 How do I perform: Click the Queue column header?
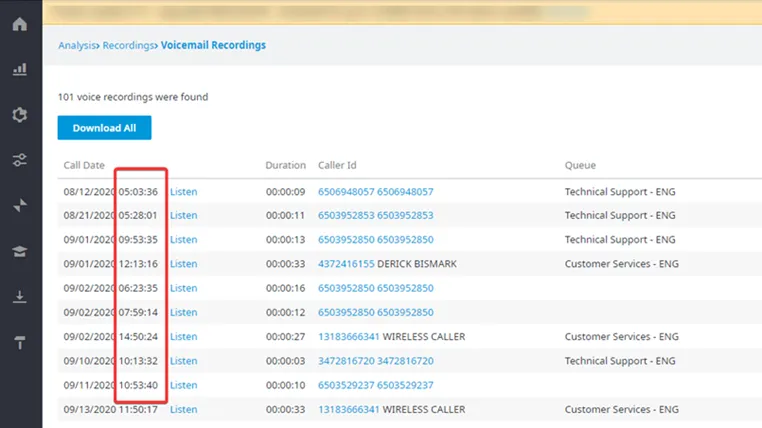click(580, 165)
